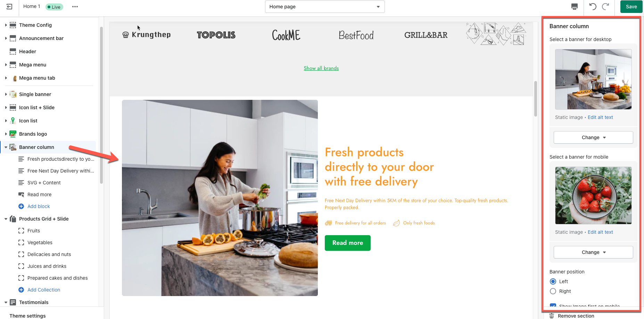
Task: Click the Remove section trash icon
Action: coord(552,316)
